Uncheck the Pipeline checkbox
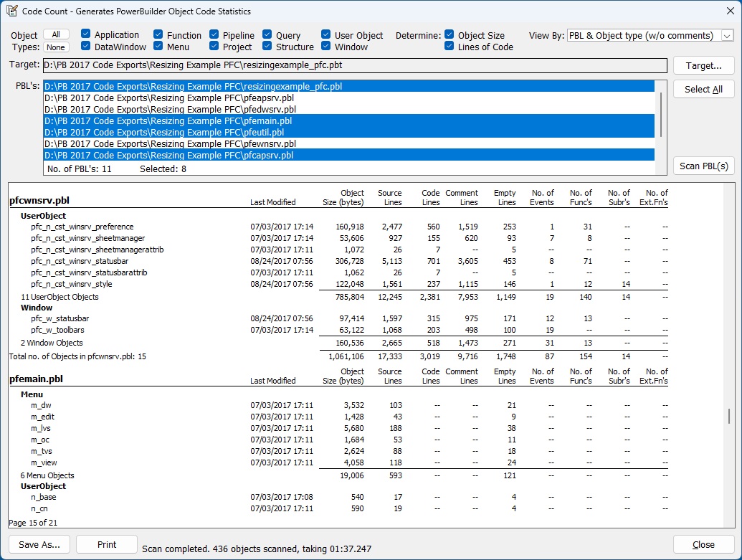 (x=215, y=34)
